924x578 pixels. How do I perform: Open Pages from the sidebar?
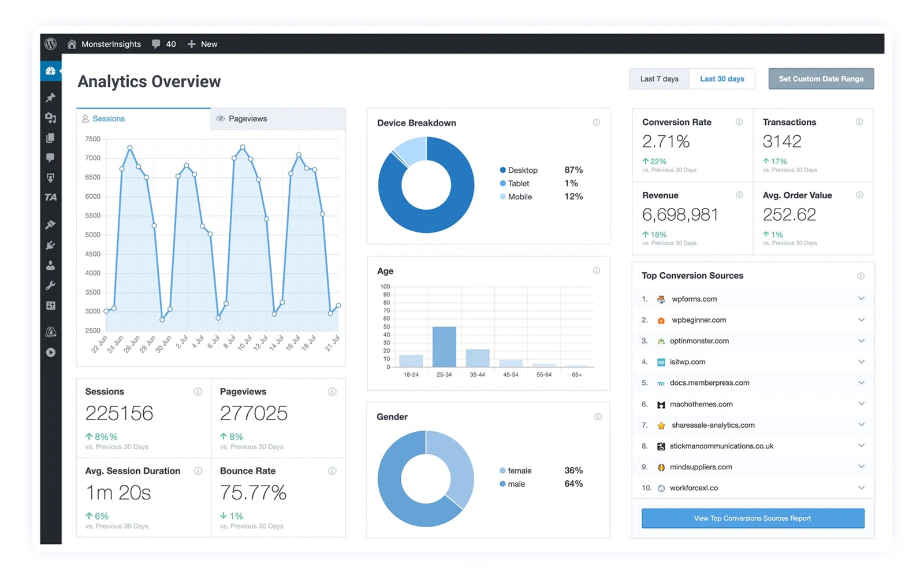pyautogui.click(x=51, y=138)
